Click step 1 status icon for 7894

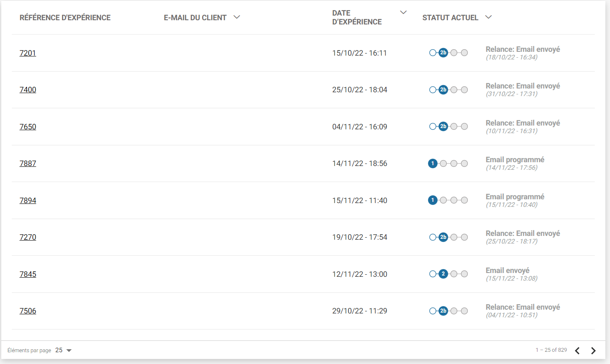pos(432,200)
